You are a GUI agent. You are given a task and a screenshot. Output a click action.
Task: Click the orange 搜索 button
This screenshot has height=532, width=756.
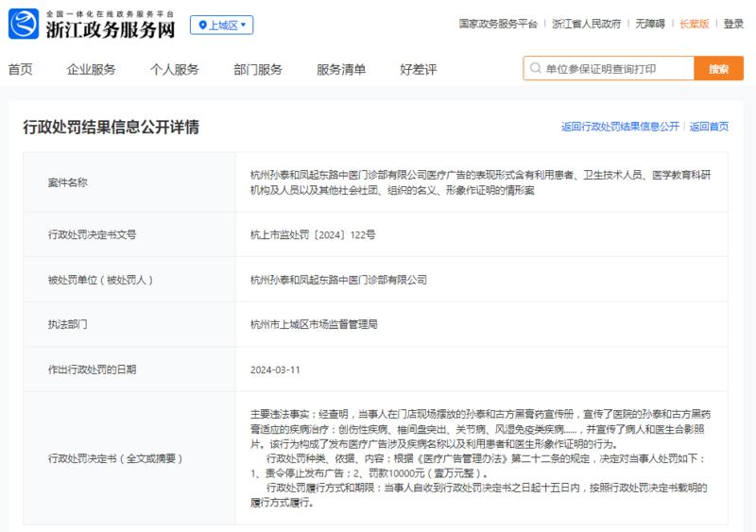tap(718, 68)
